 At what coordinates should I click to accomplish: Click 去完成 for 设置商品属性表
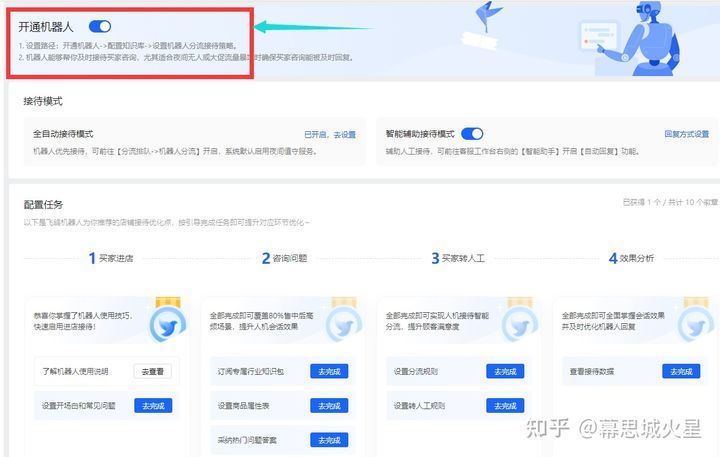pyautogui.click(x=329, y=406)
